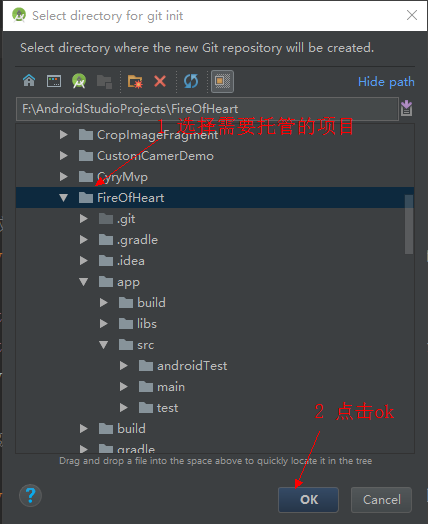Expand the CyryMvp folder

point(63,176)
